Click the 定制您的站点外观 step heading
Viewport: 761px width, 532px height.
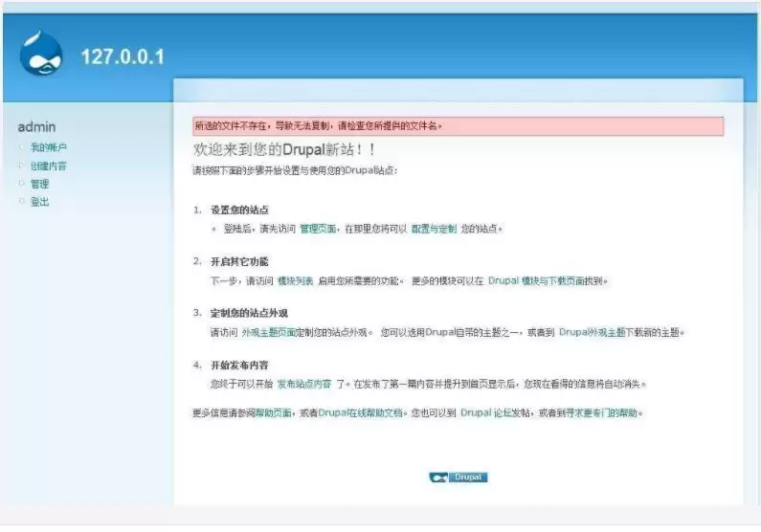click(249, 313)
